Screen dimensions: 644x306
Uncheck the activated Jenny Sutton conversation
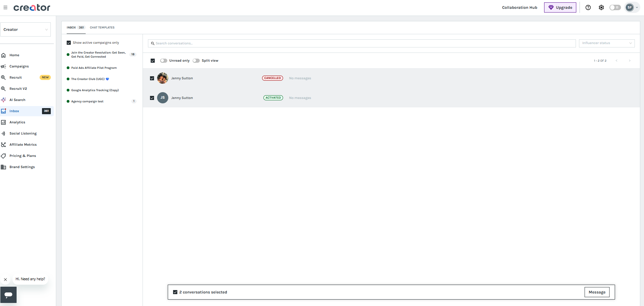click(x=152, y=98)
